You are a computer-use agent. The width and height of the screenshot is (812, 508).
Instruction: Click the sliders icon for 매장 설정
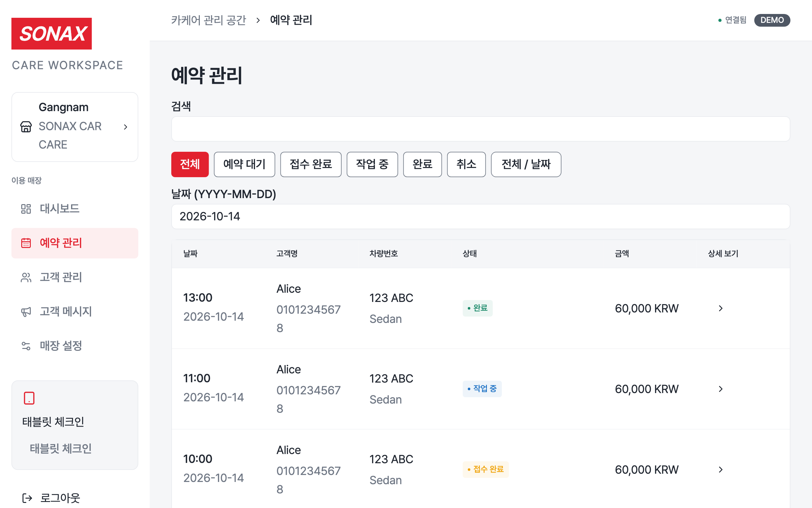point(26,346)
